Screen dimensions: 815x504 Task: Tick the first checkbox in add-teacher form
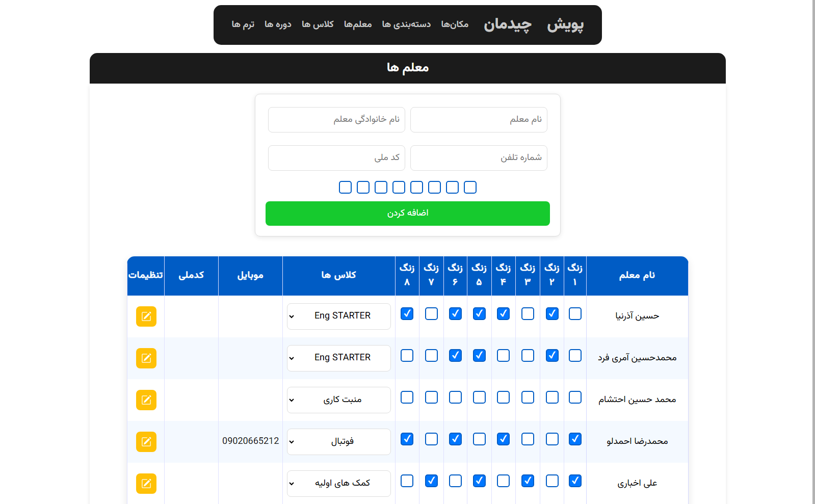(x=470, y=188)
